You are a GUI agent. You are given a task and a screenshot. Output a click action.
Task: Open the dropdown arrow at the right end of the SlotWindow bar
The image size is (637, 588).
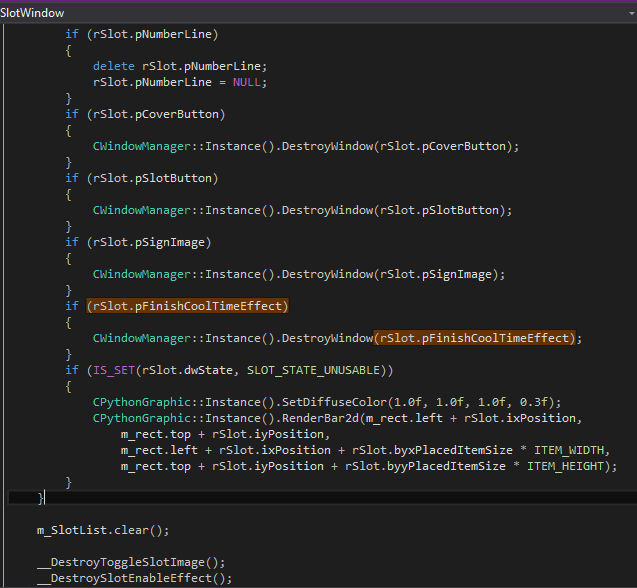[632, 13]
